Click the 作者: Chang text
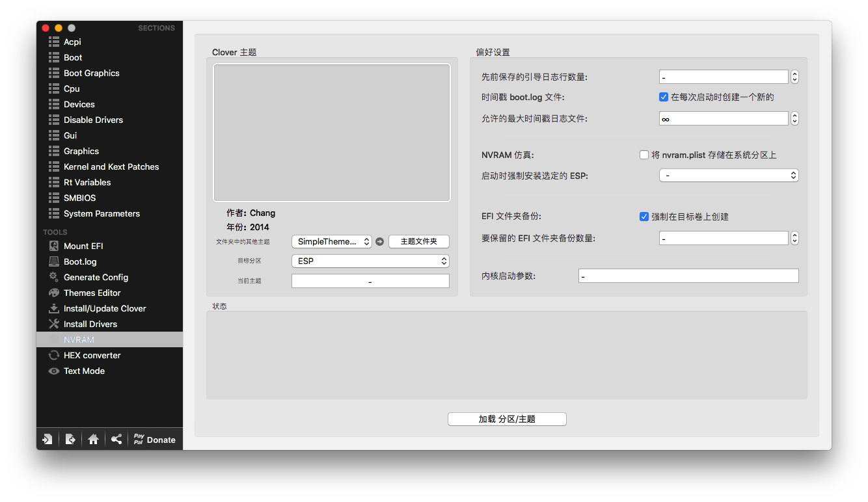The image size is (868, 502). [x=251, y=213]
